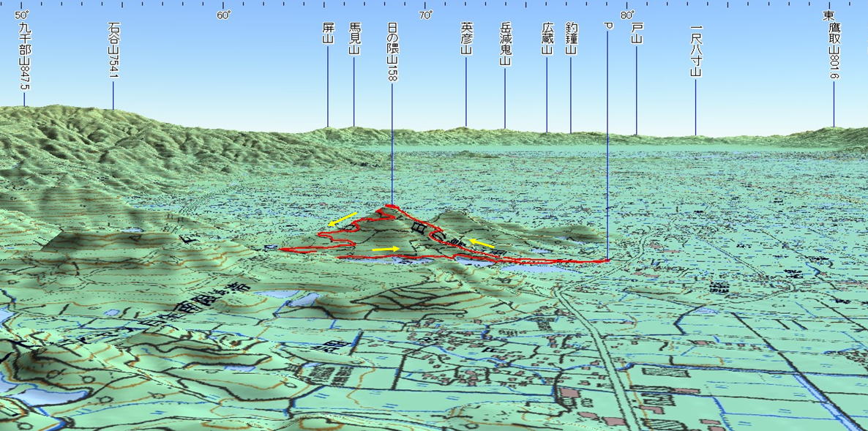The image size is (868, 431).
Task: Select the 英彦山 mountain label
Action: [466, 39]
